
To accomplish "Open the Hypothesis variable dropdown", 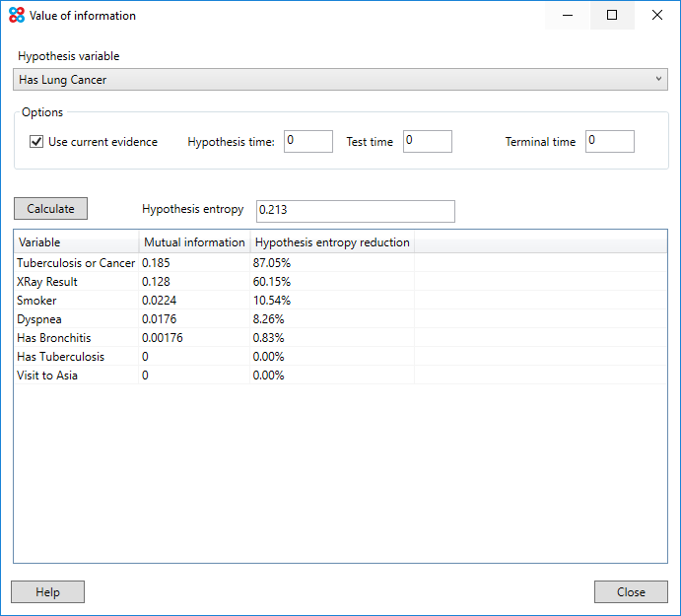I will click(x=340, y=80).
